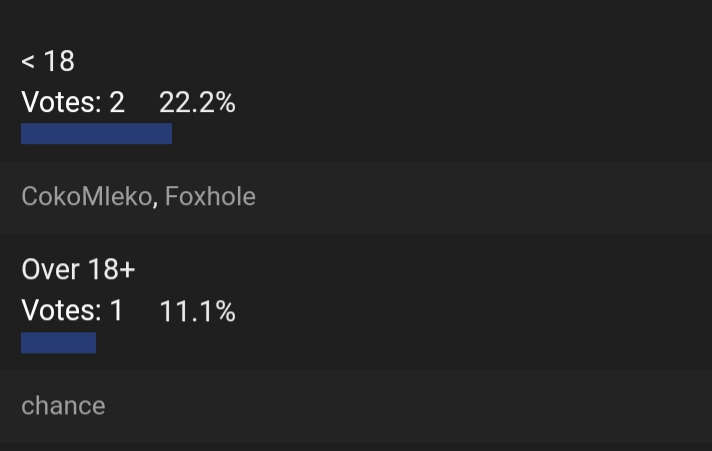Open voter chance's profile
The image size is (712, 451).
(63, 406)
